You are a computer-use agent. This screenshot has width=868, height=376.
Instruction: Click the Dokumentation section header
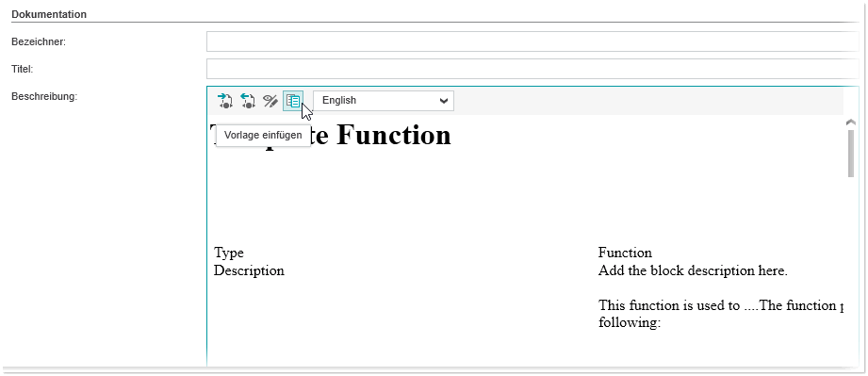tap(49, 14)
